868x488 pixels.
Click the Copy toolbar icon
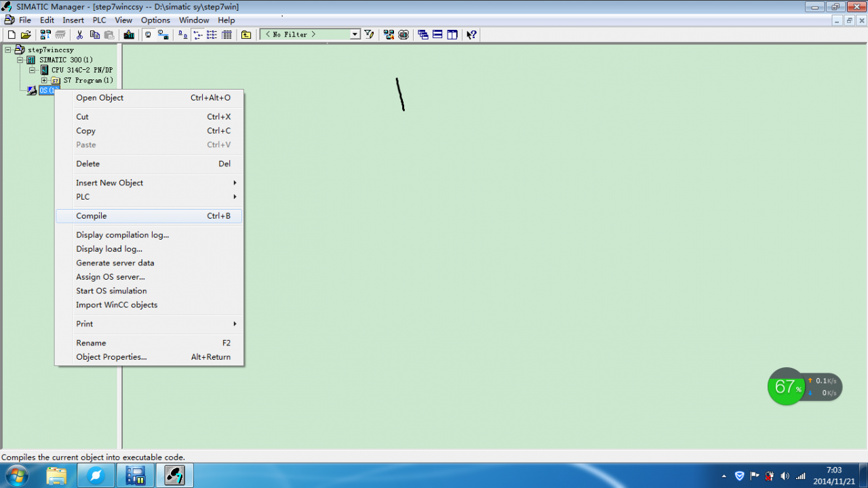pyautogui.click(x=95, y=35)
